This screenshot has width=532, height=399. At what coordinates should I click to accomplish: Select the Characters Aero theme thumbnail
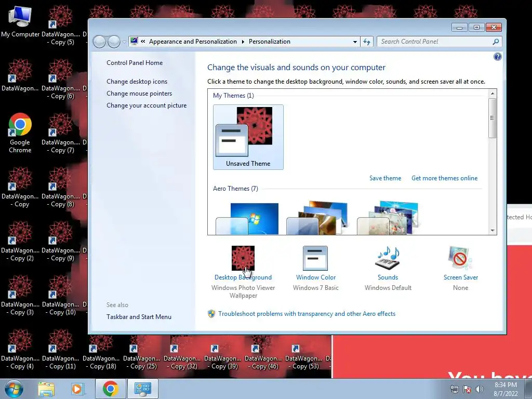[x=388, y=219]
